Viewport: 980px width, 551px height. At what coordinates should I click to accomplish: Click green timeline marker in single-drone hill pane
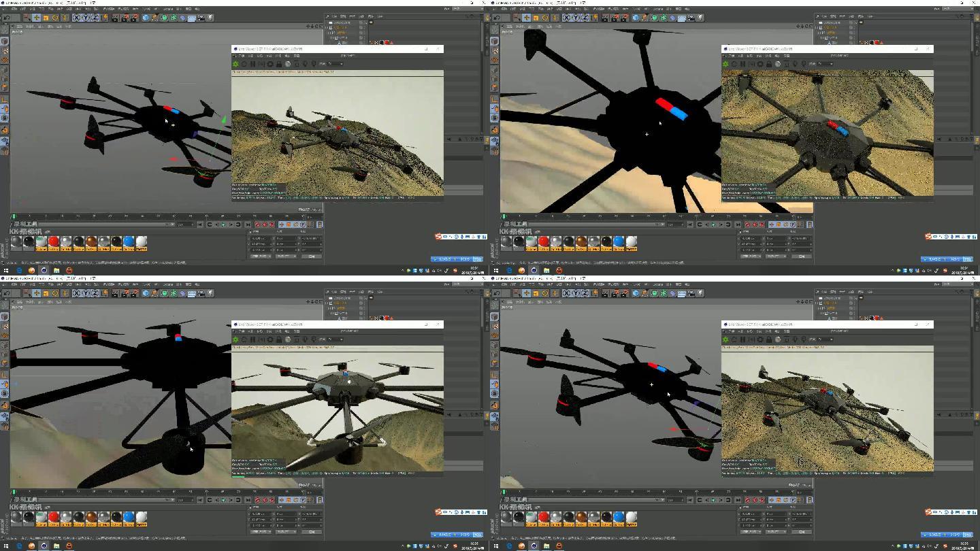14,217
